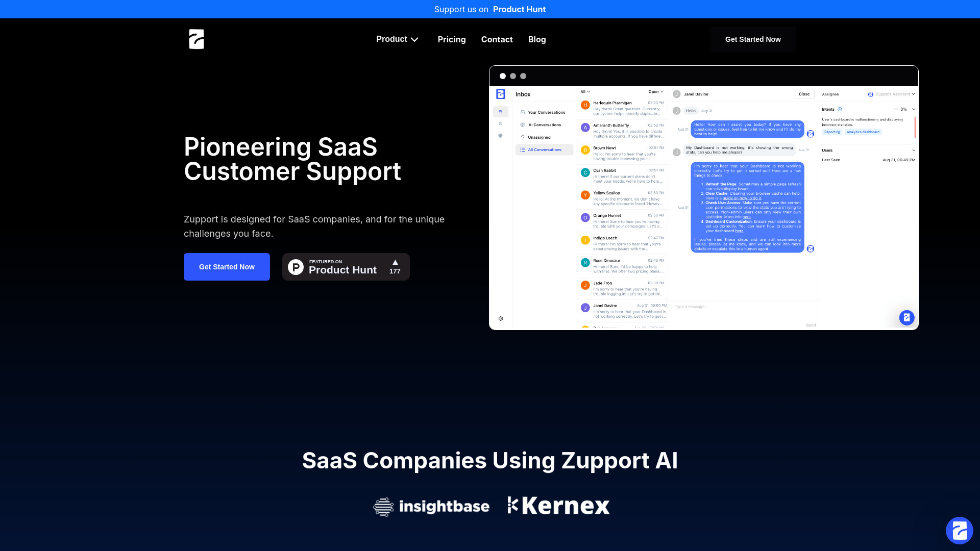Click the Zupport Z logo icon in sidebar
This screenshot has width=980, height=551.
click(499, 93)
